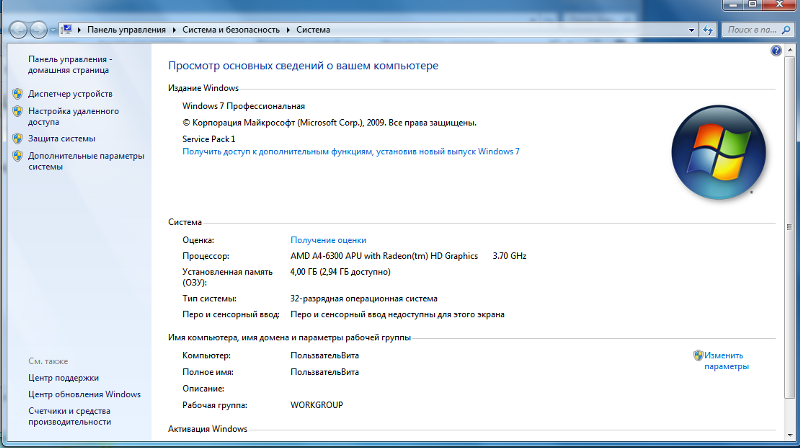Click the shield icon next to Диспетчер устройств
800x448 pixels.
click(x=17, y=94)
